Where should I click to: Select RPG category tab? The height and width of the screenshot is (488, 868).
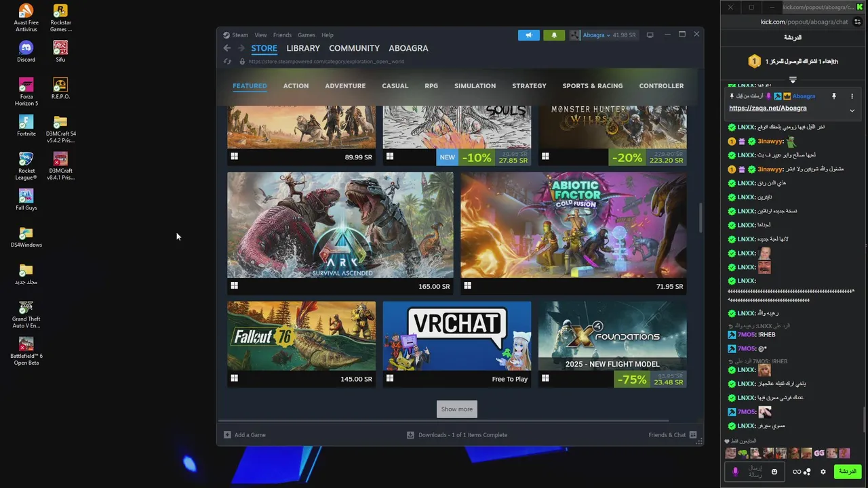tap(431, 86)
